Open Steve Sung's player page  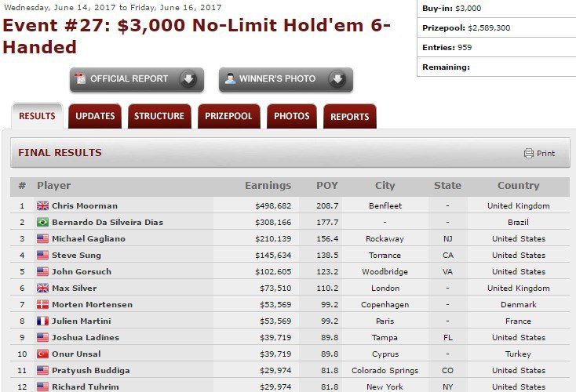tap(78, 256)
